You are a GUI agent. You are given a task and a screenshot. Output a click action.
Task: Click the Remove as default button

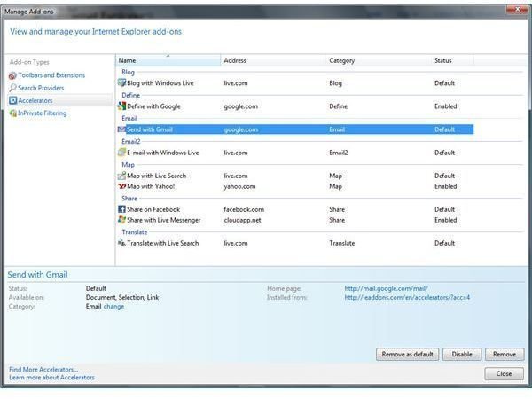pyautogui.click(x=407, y=354)
